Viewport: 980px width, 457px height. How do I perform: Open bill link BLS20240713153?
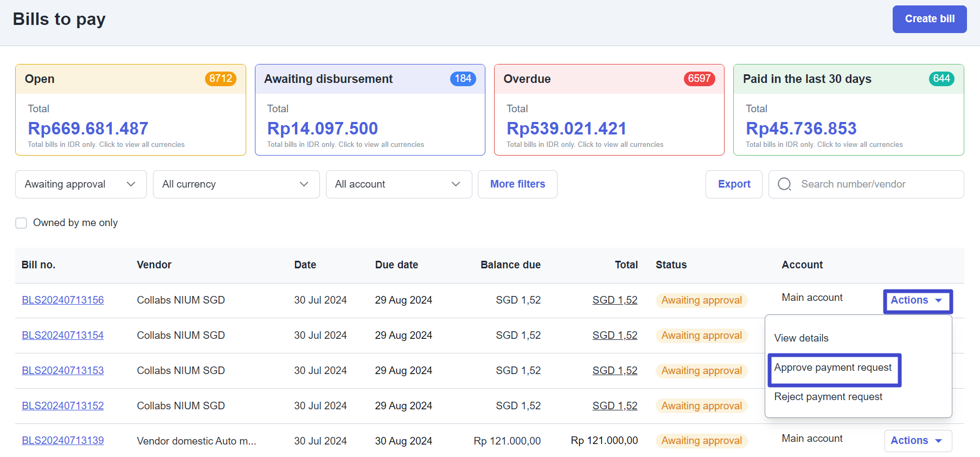[x=63, y=371]
